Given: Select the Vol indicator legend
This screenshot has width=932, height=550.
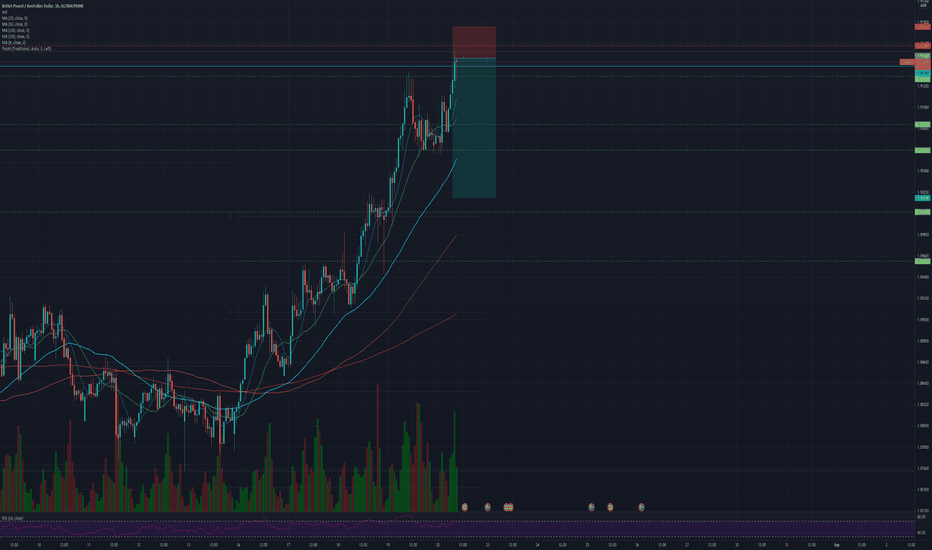Looking at the screenshot, I should tap(4, 12).
